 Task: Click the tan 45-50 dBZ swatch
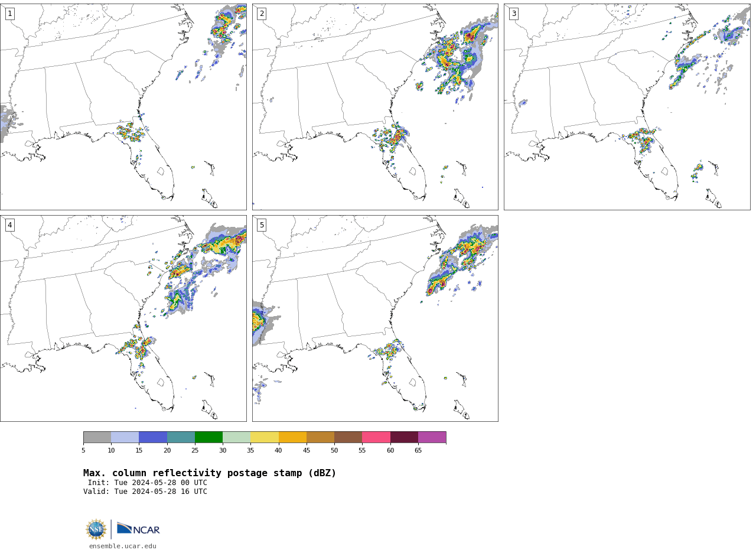tap(320, 437)
